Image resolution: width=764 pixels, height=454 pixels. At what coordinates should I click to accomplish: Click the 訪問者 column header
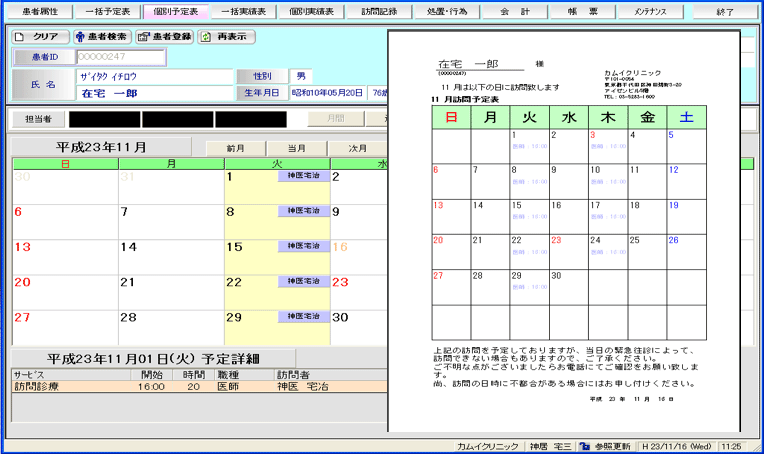(331, 375)
